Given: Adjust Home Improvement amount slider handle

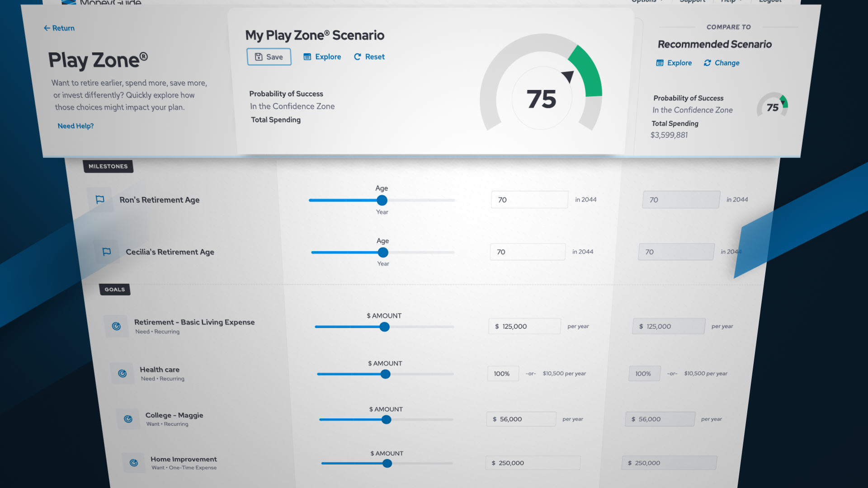Looking at the screenshot, I should tap(387, 464).
